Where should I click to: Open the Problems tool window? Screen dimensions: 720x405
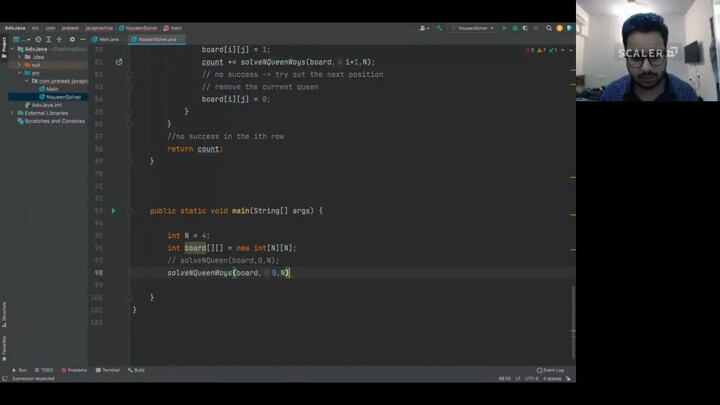point(76,370)
